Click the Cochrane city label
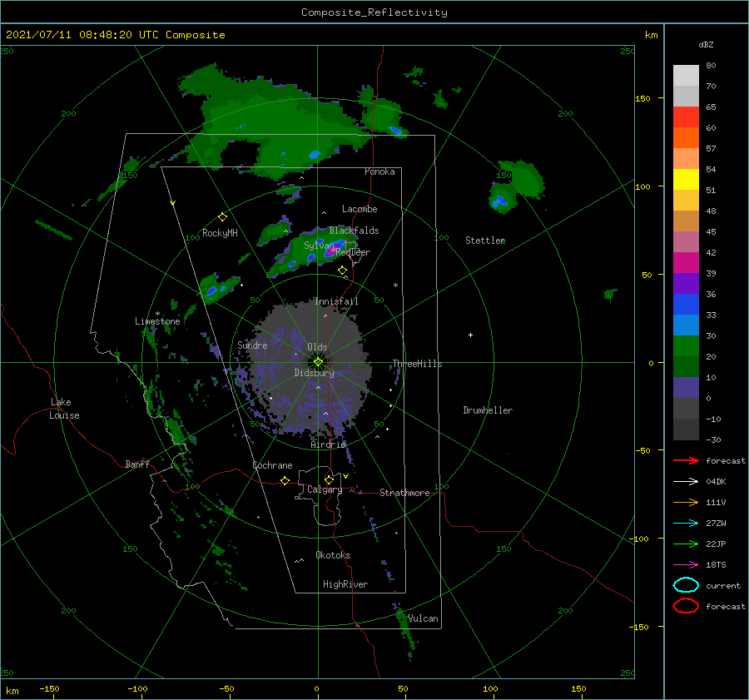749x700 pixels. [272, 465]
